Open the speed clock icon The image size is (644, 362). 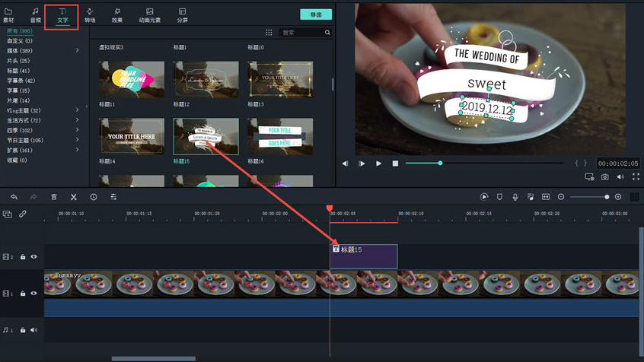(94, 197)
